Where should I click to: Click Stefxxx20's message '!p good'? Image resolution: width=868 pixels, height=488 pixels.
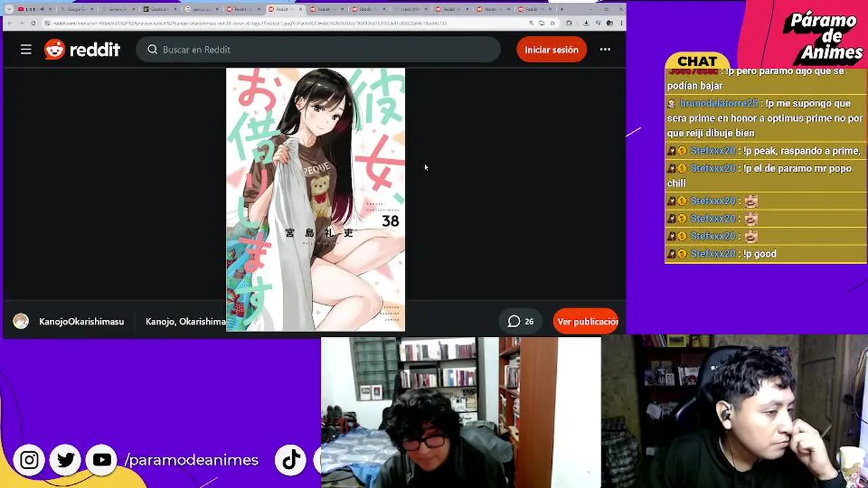coord(759,253)
